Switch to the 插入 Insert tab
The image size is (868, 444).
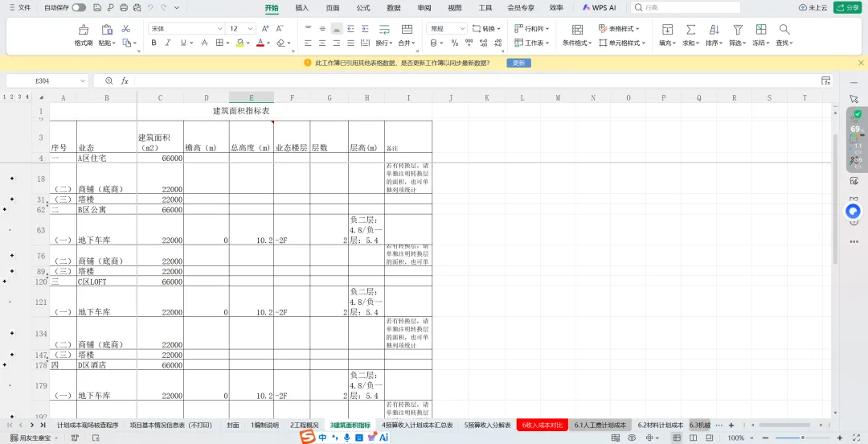(301, 8)
